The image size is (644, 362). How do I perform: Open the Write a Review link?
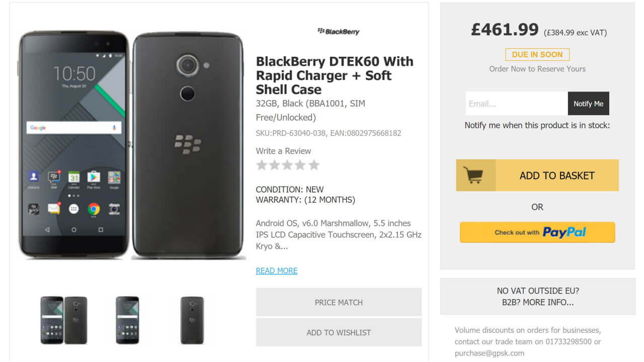point(283,151)
